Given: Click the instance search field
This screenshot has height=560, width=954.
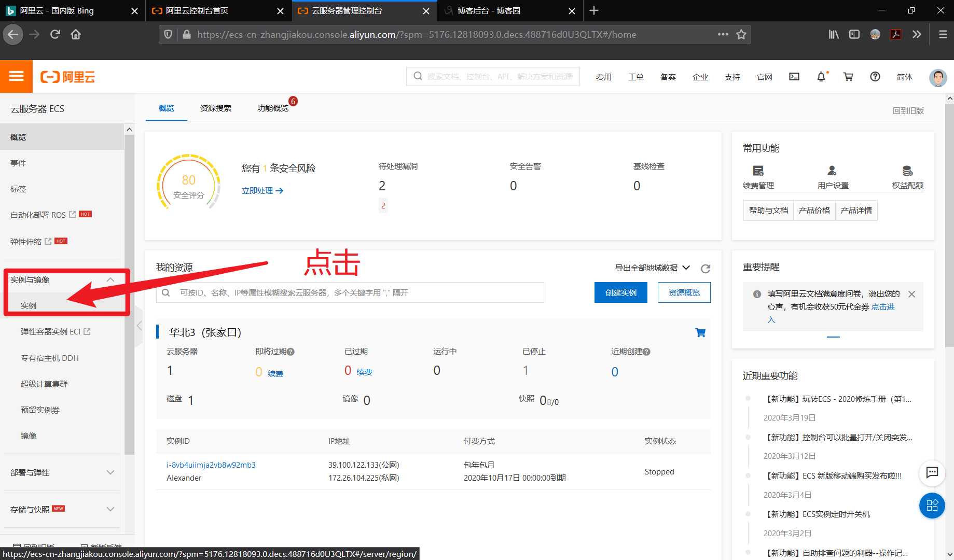Looking at the screenshot, I should coord(350,292).
